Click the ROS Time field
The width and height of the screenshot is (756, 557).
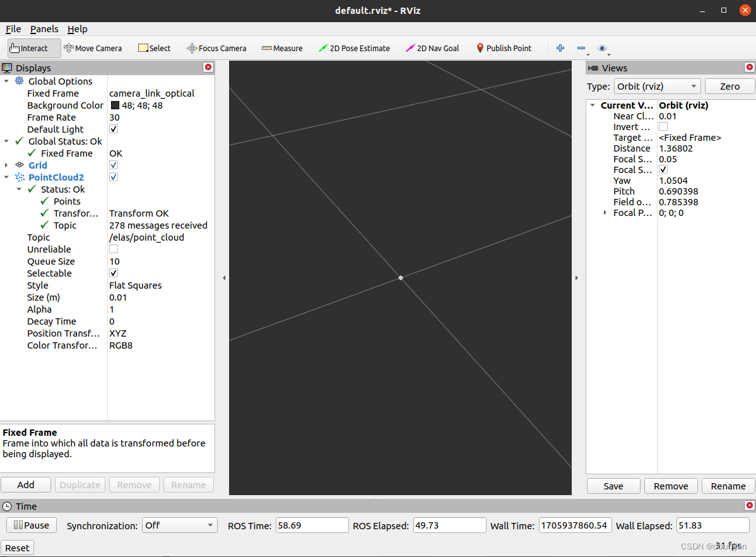[312, 525]
